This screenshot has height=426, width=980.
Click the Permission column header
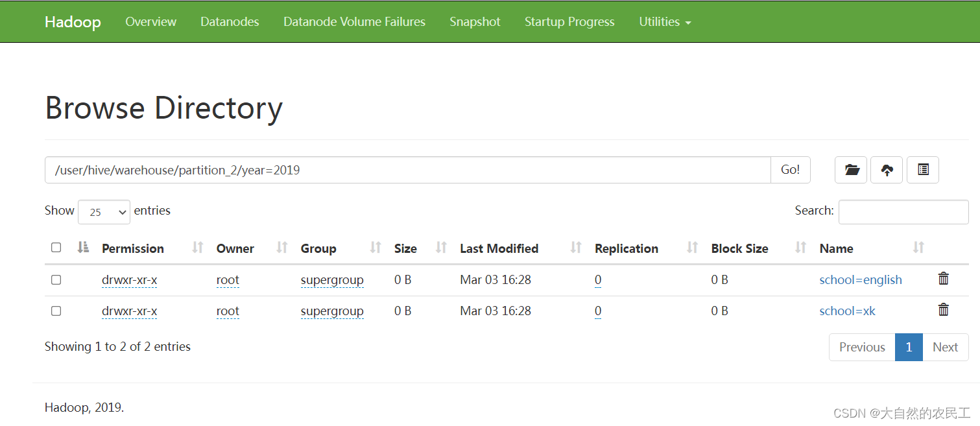point(133,248)
